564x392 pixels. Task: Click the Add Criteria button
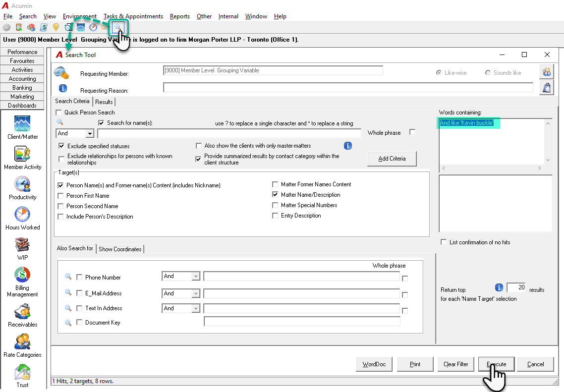click(x=392, y=159)
